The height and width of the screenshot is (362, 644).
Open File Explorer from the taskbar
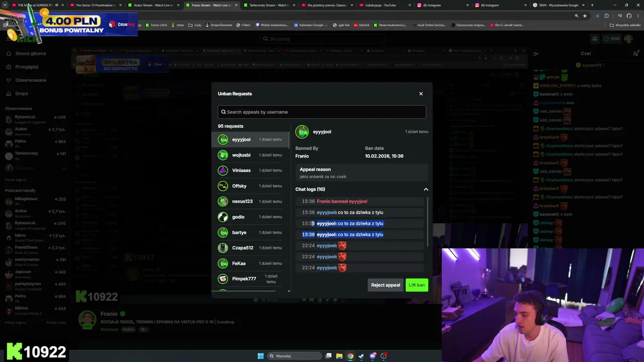339,356
